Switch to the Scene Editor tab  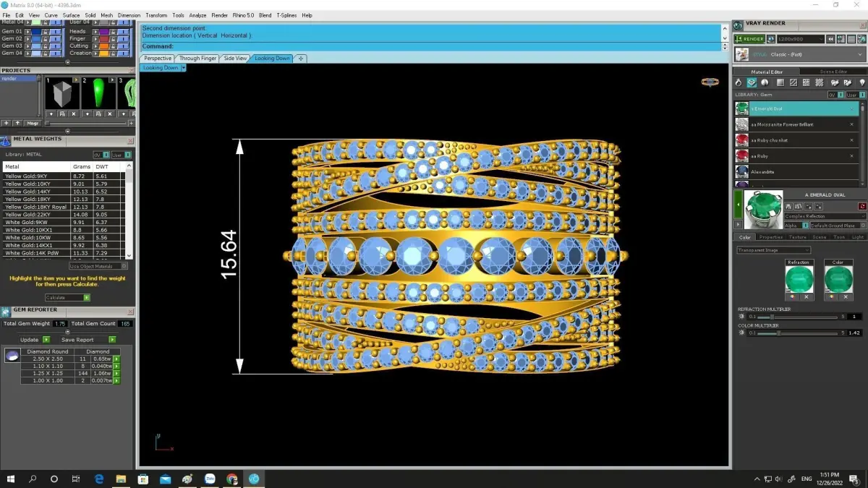(833, 72)
